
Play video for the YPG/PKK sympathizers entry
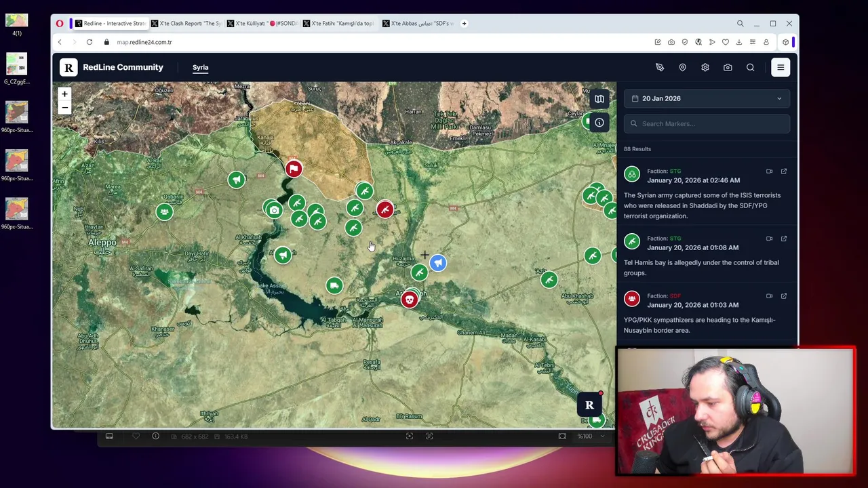(769, 296)
